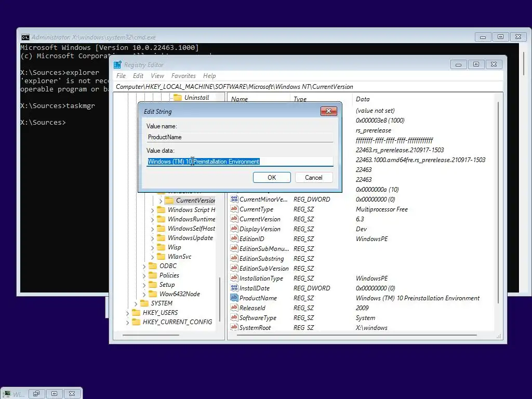Click the rs_prerelease data cell
The image size is (532, 399).
point(373,130)
